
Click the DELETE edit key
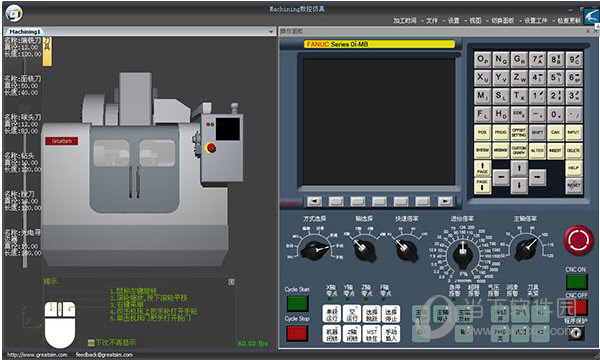click(x=574, y=150)
